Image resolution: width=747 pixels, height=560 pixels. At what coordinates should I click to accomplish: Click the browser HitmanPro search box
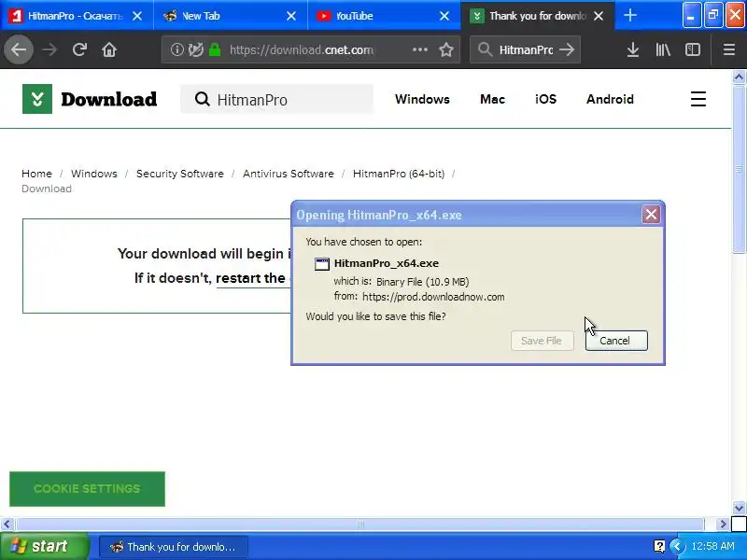[526, 49]
